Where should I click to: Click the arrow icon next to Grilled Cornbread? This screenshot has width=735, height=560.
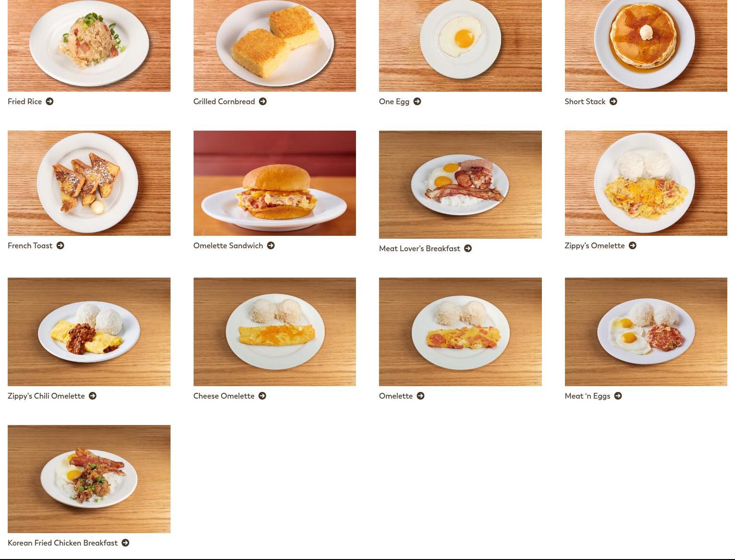[x=263, y=101]
